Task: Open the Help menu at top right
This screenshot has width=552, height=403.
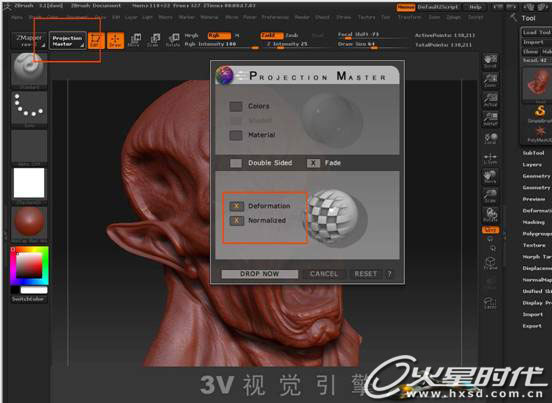Action: click(x=476, y=7)
